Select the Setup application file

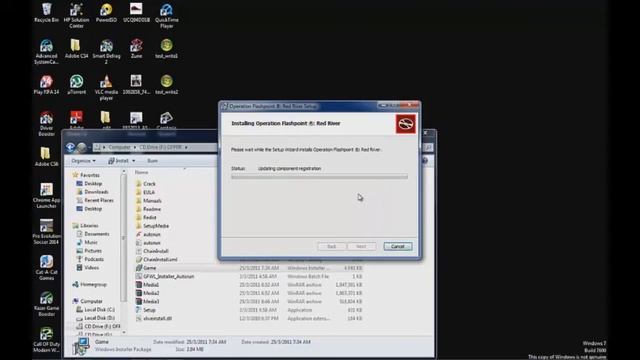point(146,310)
